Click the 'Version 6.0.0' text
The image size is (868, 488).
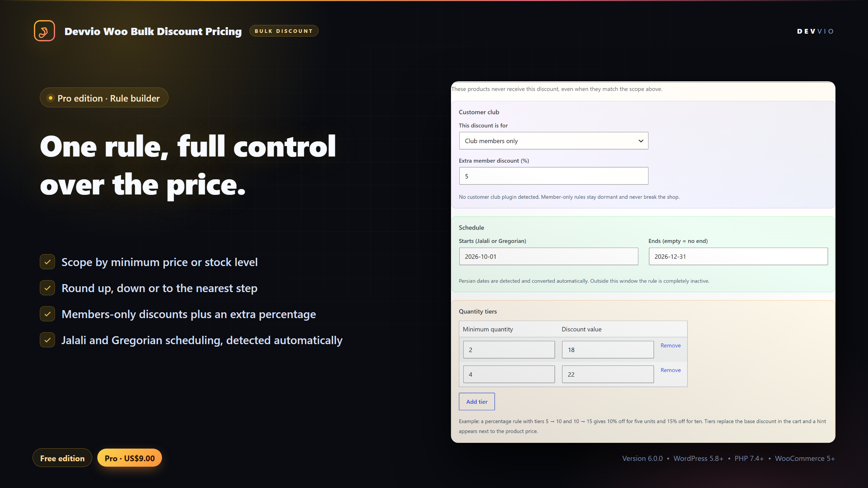[642, 458]
